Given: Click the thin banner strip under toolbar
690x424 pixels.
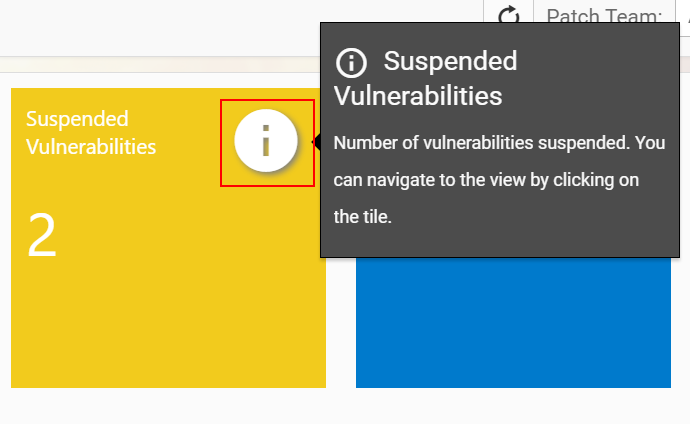Looking at the screenshot, I should tap(160, 65).
